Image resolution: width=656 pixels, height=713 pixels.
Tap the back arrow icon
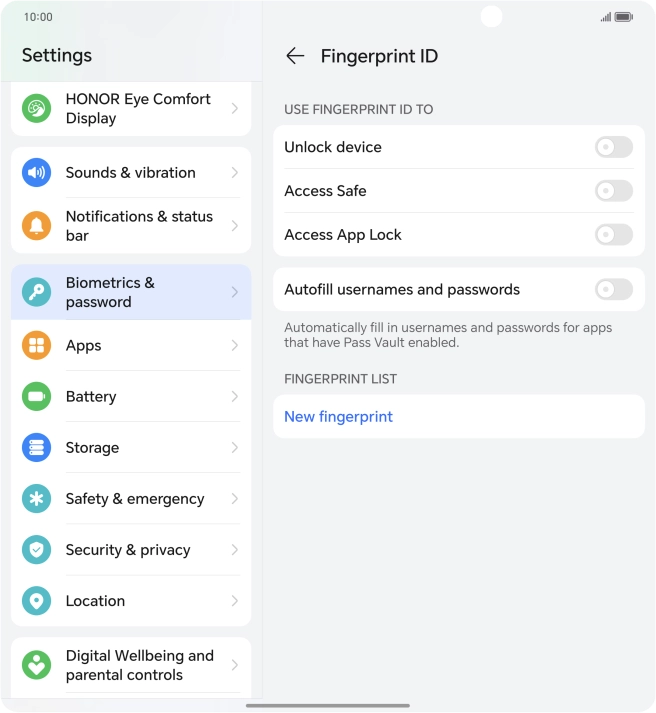click(294, 56)
